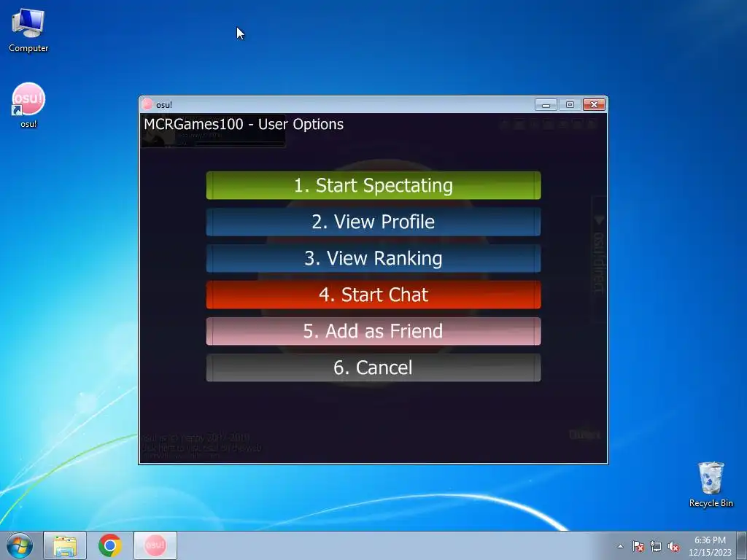
Task: Click osu! window title bar icon
Action: tap(147, 104)
